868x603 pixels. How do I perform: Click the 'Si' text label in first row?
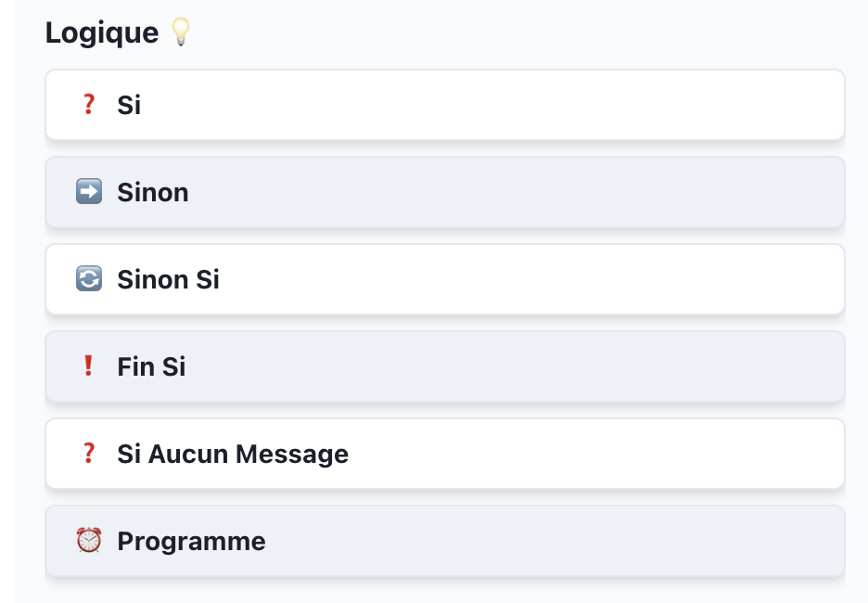click(x=129, y=105)
